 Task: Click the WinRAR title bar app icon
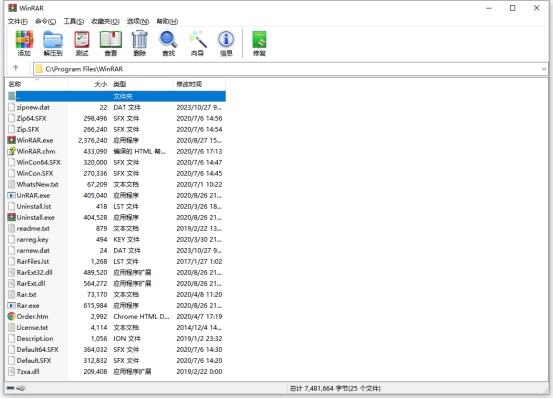click(x=12, y=8)
